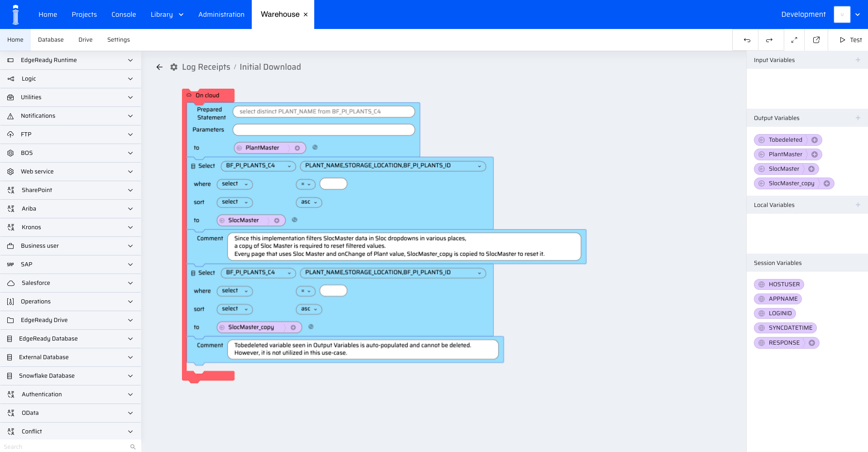The image size is (868, 452).
Task: Click the SharePoint category icon
Action: click(11, 190)
